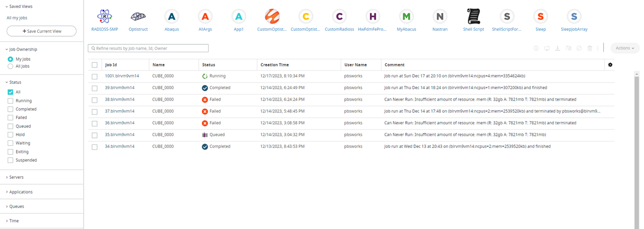Click the Queued status for job 35

[213, 135]
